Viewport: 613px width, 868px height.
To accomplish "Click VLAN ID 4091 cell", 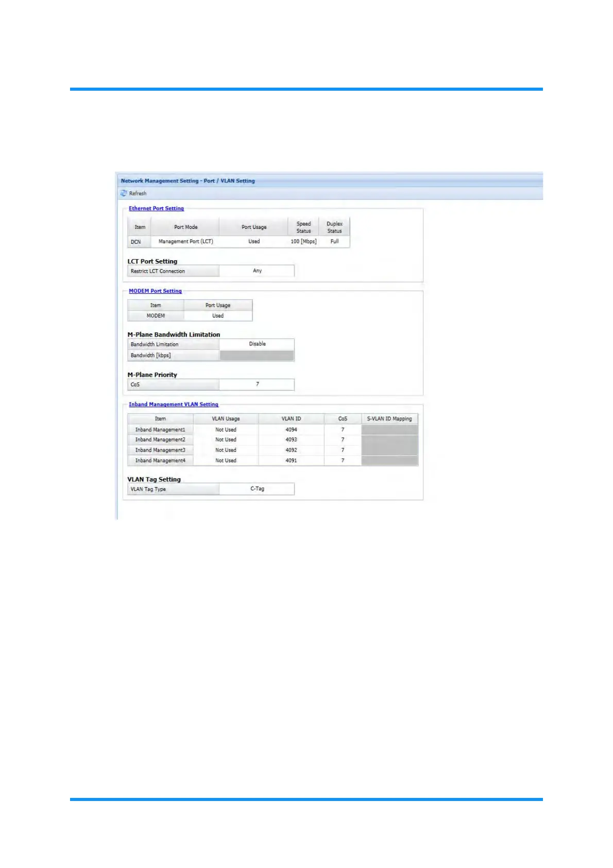I will click(291, 461).
